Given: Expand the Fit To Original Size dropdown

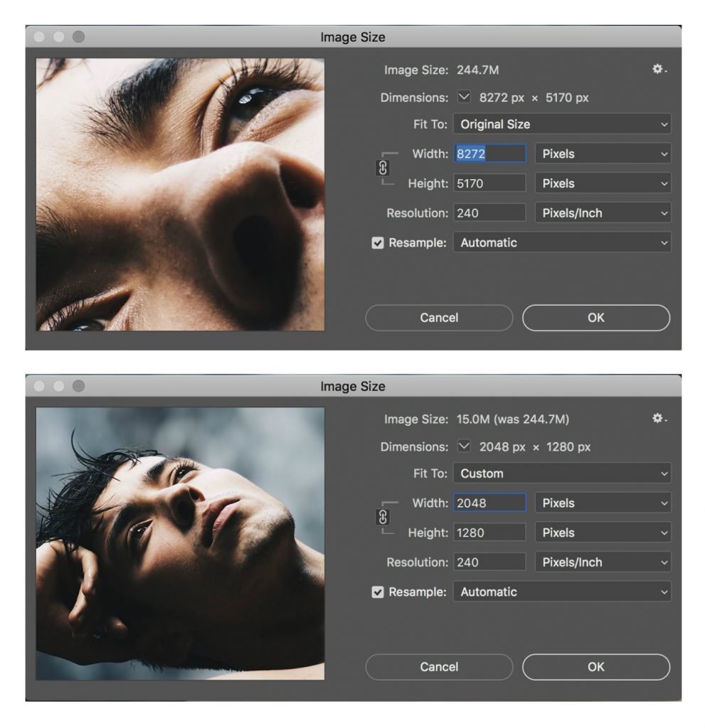Looking at the screenshot, I should click(561, 124).
